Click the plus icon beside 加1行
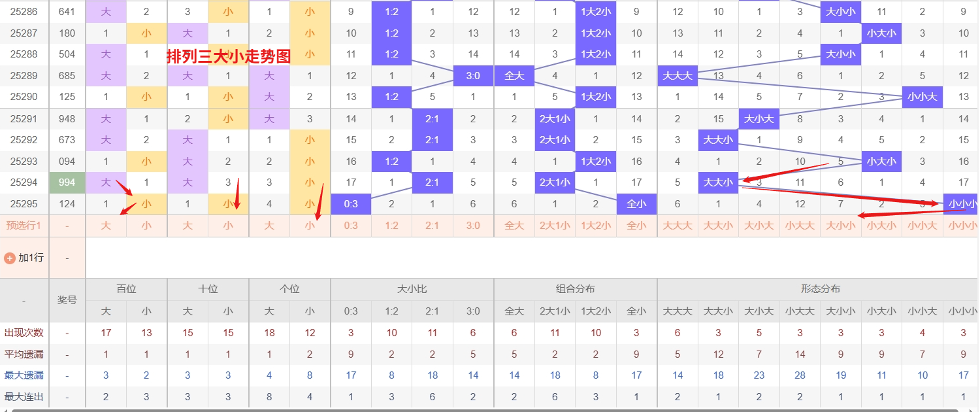Viewport: 980px width, 412px height. pos(10,258)
